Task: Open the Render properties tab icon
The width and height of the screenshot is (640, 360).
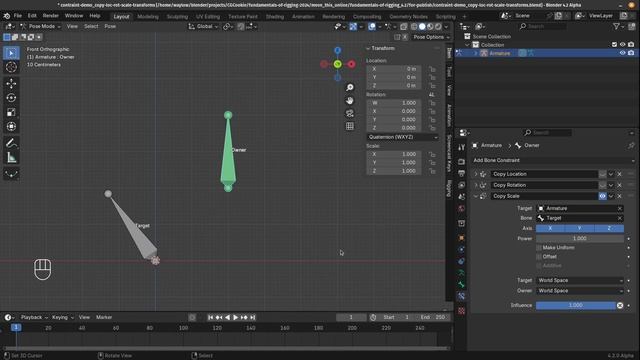Action: pyautogui.click(x=461, y=162)
